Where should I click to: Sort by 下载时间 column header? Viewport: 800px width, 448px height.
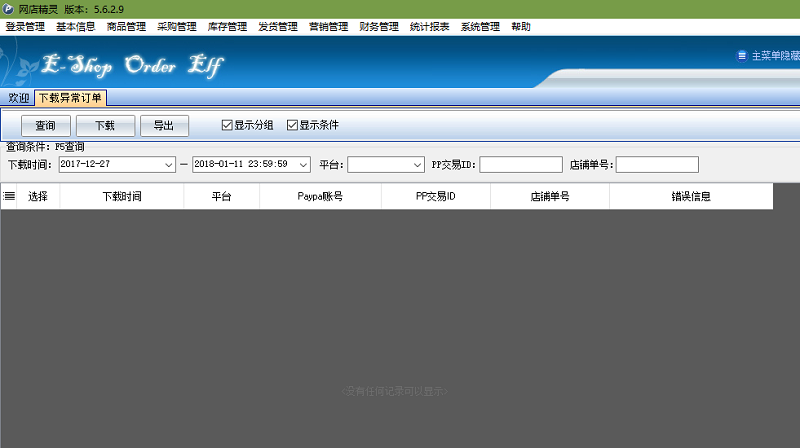click(122, 196)
